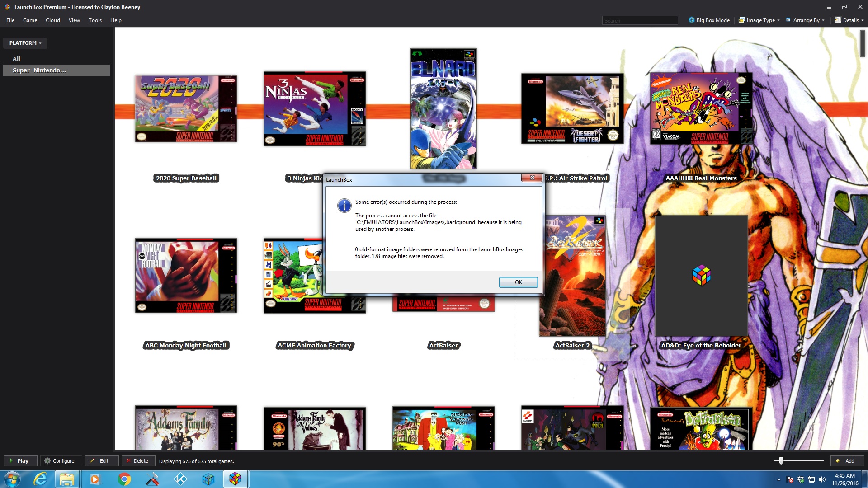Click the network tray icon

[811, 479]
